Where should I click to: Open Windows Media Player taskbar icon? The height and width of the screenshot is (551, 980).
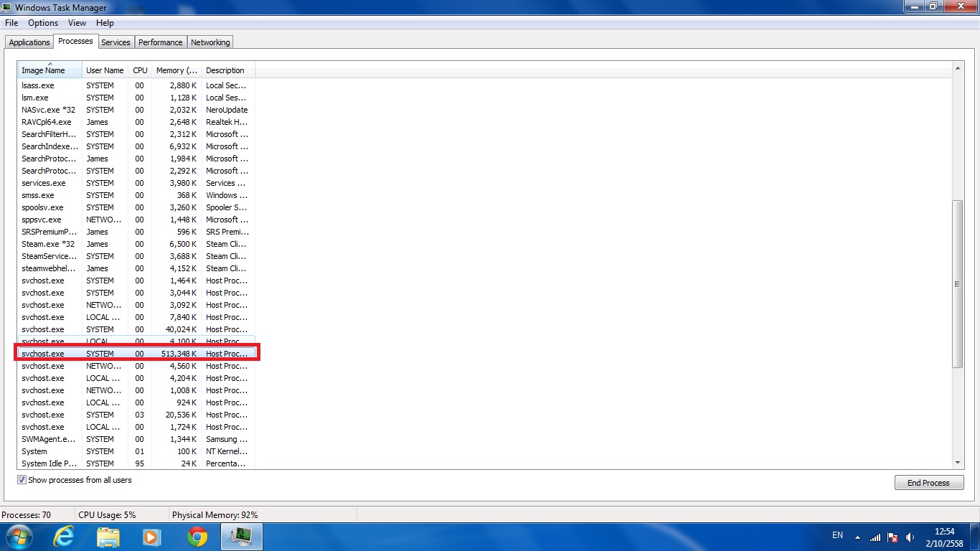click(151, 537)
